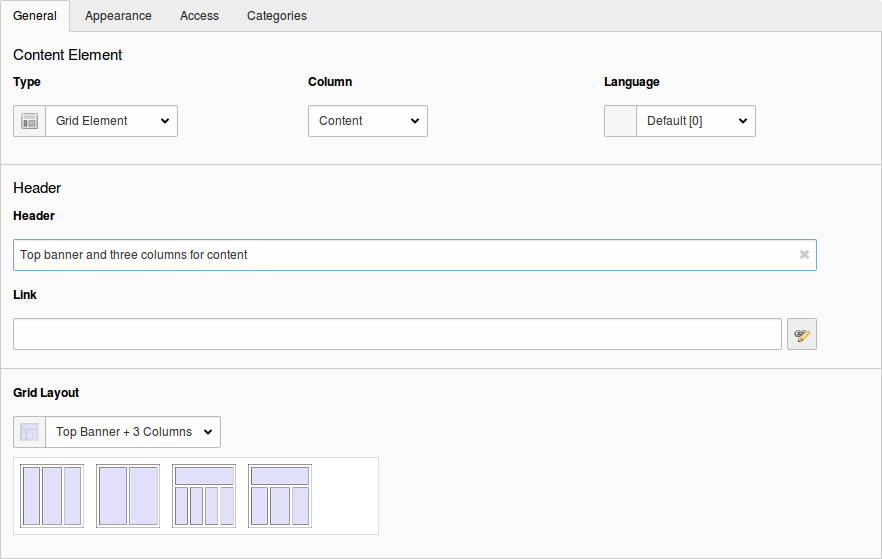This screenshot has height=559, width=882.
Task: Clear the Header field with the X icon
Action: pyautogui.click(x=804, y=255)
